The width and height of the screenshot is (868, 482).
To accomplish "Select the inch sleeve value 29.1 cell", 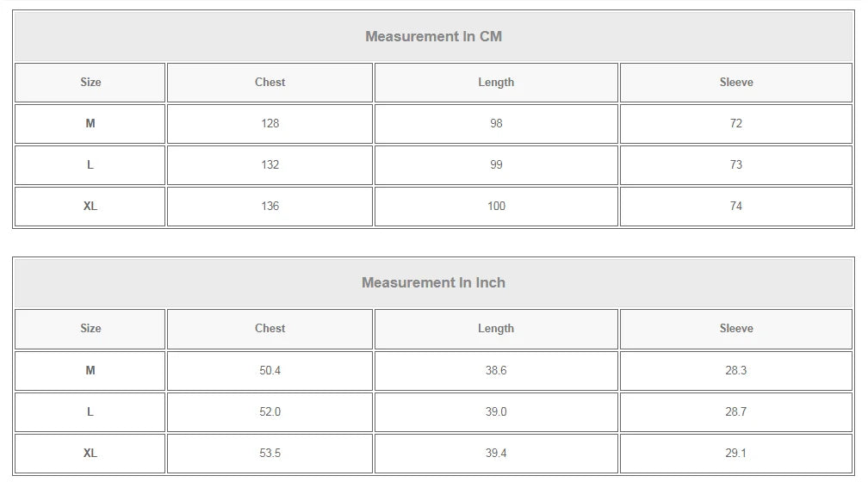I will tap(736, 454).
